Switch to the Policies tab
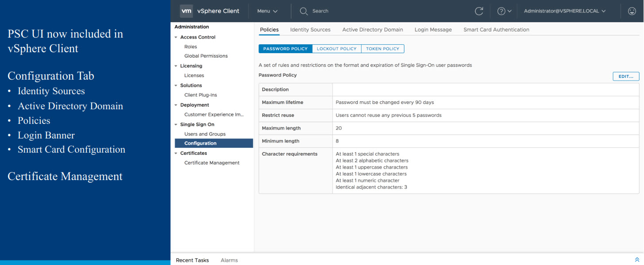644x265 pixels. (269, 30)
